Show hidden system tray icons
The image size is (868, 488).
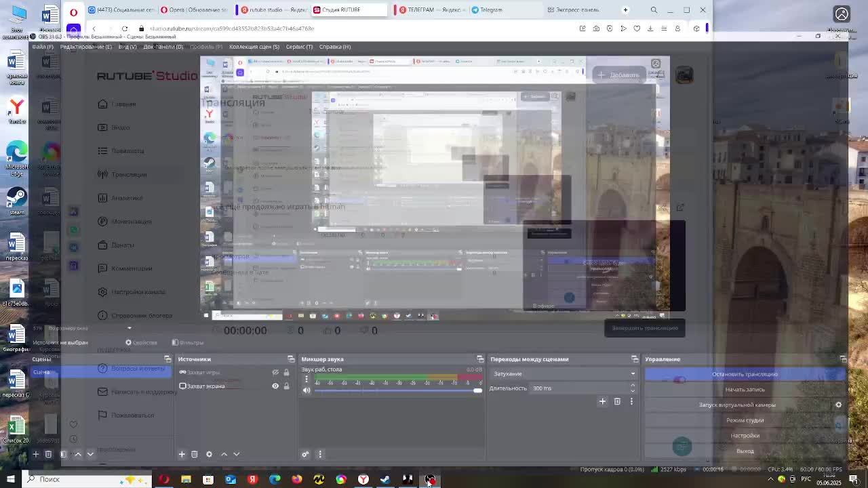pyautogui.click(x=770, y=479)
